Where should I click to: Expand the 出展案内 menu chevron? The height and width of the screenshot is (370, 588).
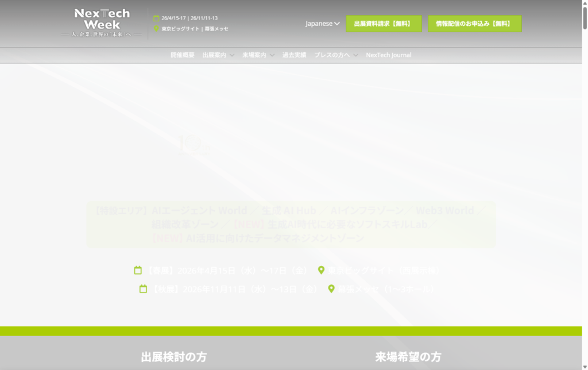pos(231,55)
